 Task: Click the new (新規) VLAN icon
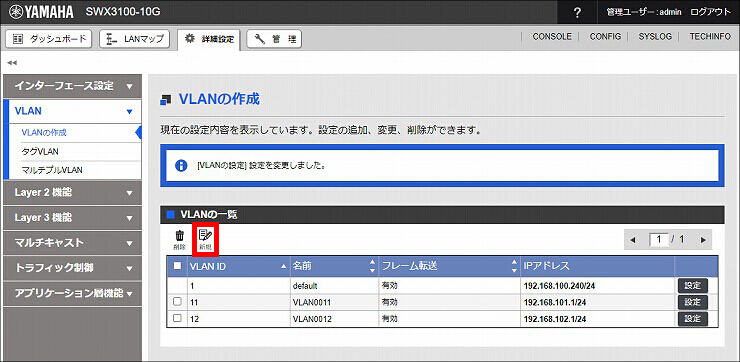[205, 238]
